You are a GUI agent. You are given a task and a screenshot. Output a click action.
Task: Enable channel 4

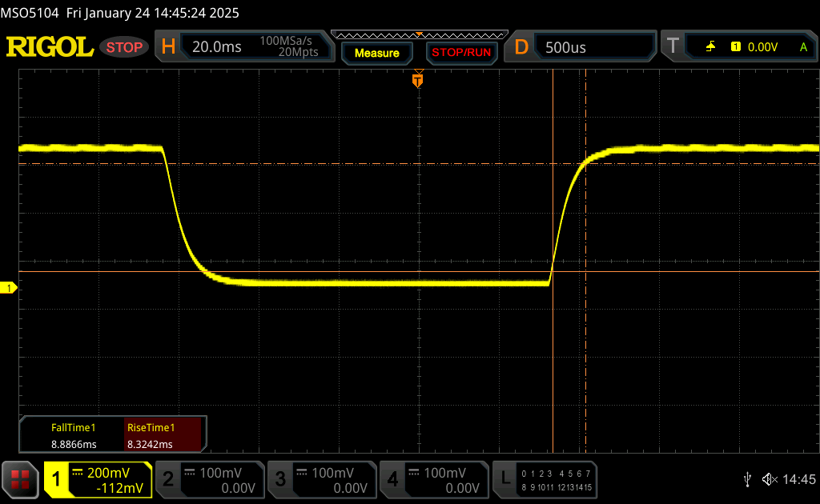point(392,479)
